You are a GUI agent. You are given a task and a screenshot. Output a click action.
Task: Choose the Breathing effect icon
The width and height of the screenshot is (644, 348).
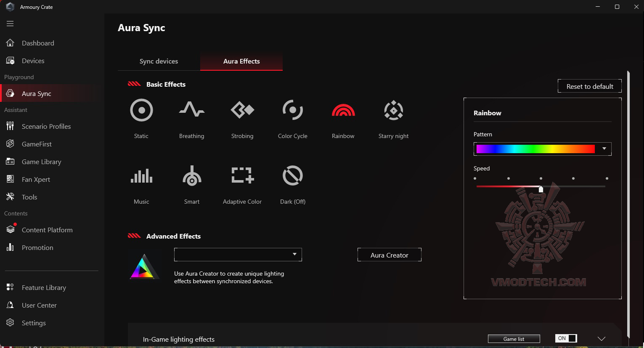click(192, 109)
